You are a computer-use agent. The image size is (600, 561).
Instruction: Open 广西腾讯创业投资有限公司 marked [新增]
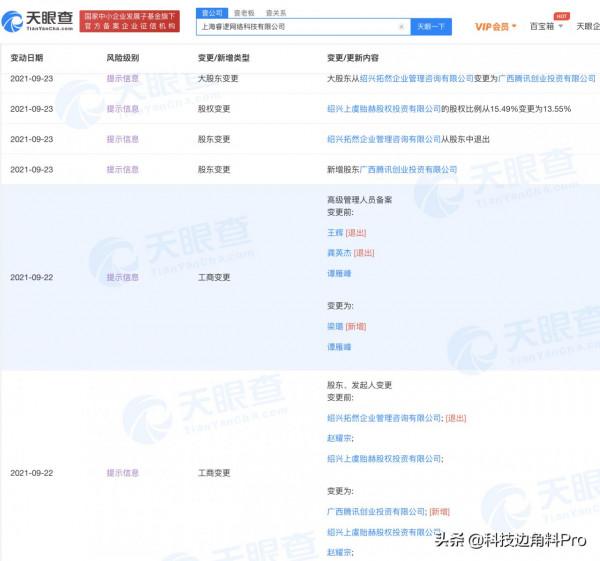(377, 512)
